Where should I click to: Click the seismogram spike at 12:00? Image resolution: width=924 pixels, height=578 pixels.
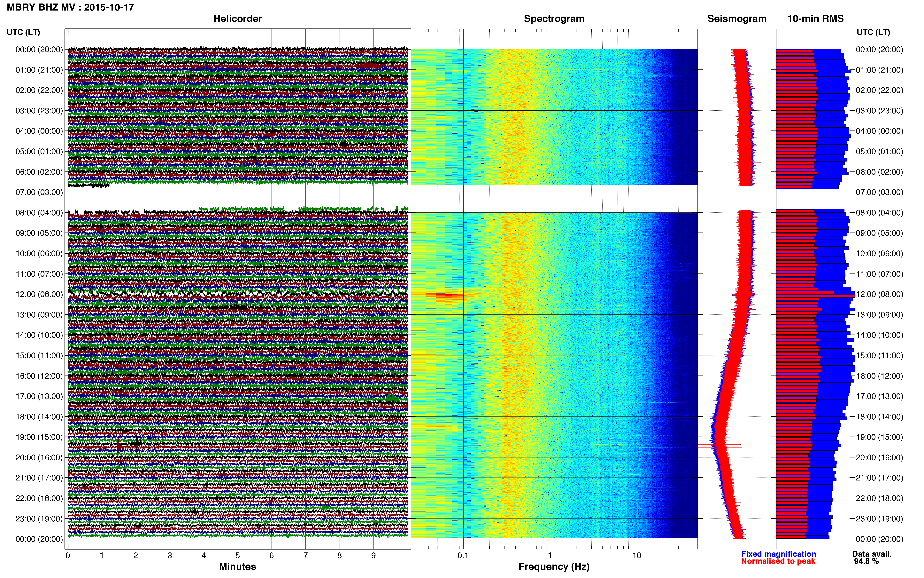tap(744, 294)
